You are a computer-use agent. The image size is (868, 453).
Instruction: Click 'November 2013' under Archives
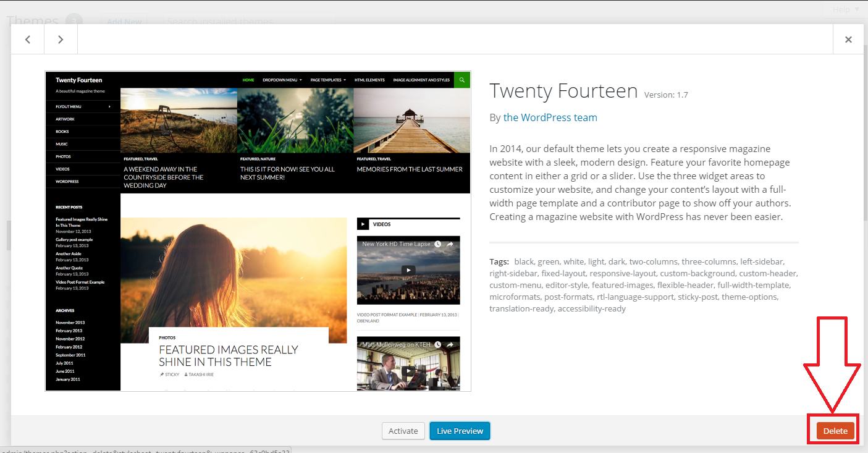coord(70,323)
